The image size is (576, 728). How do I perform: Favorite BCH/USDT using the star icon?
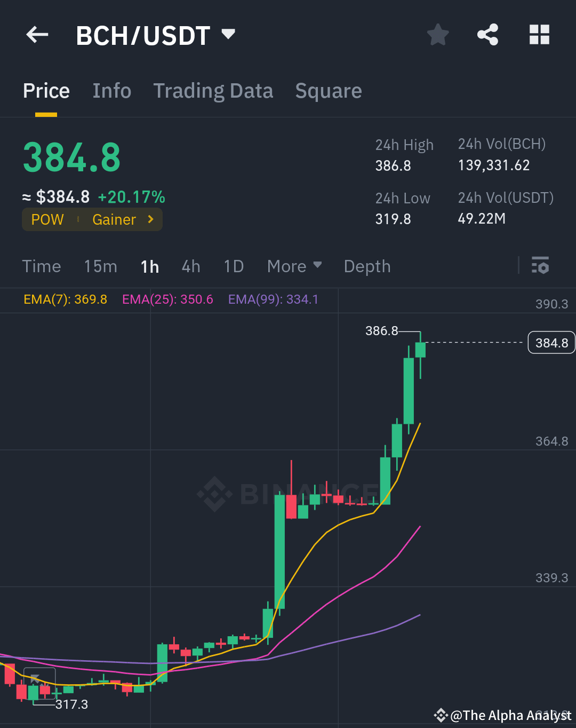(437, 34)
